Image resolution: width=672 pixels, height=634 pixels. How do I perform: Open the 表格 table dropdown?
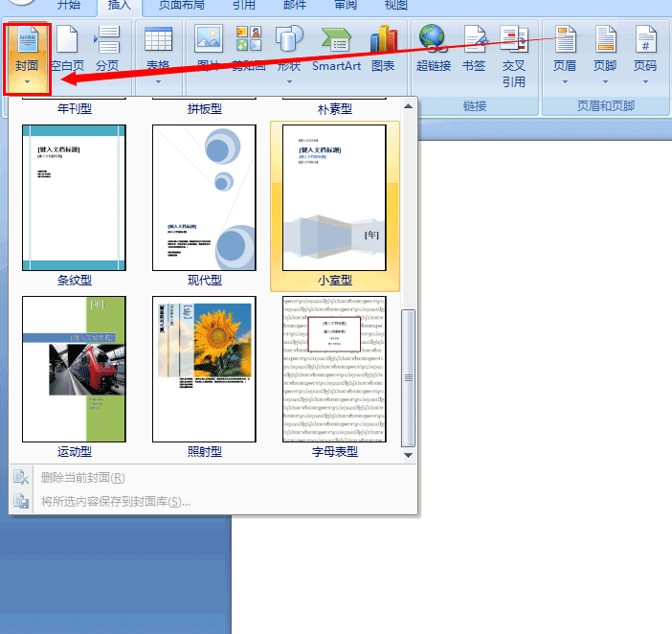point(158,51)
